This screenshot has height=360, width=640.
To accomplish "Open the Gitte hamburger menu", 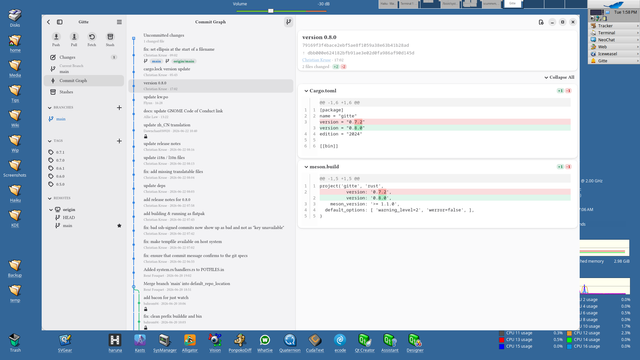I will click(x=119, y=22).
